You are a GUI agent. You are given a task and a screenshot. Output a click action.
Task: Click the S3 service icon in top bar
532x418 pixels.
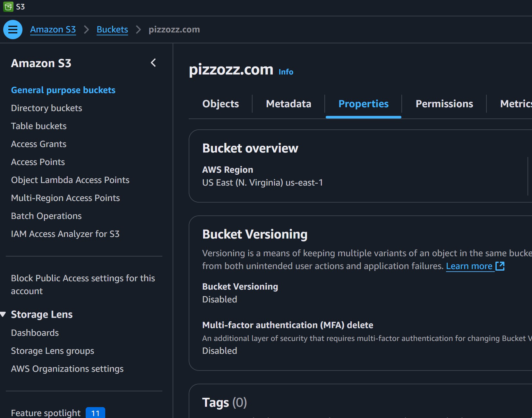coord(8,7)
